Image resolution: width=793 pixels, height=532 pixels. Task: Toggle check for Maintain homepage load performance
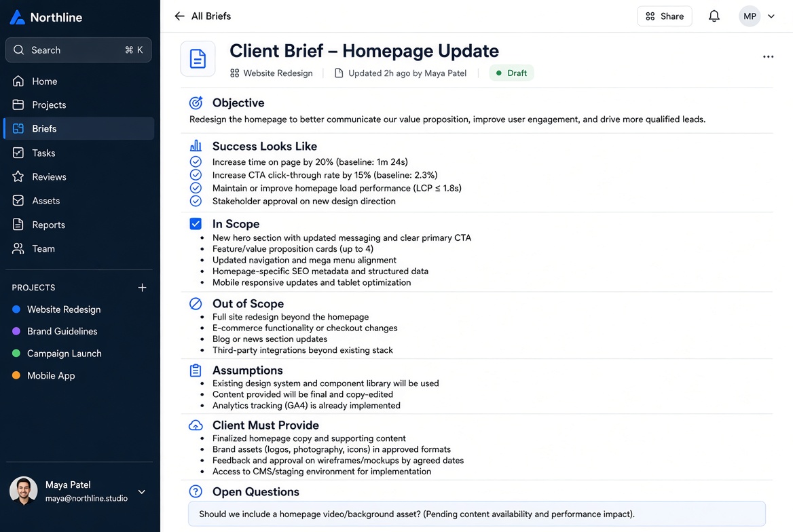pos(196,188)
